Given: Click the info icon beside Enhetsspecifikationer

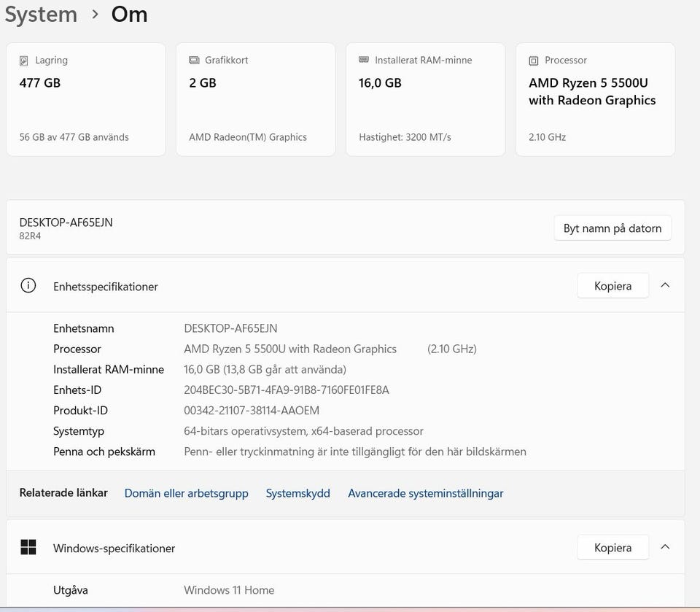Looking at the screenshot, I should pos(28,286).
